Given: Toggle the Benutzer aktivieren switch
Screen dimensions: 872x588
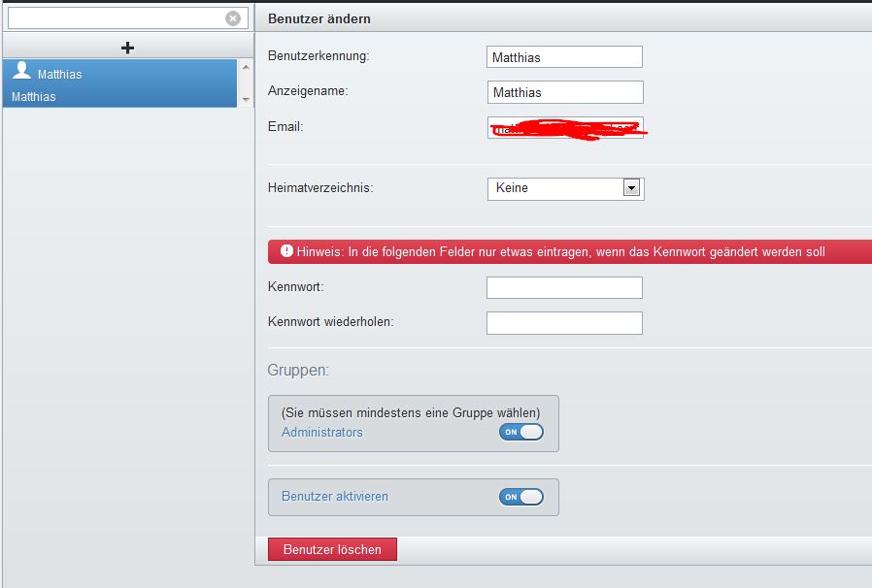Looking at the screenshot, I should click(521, 497).
